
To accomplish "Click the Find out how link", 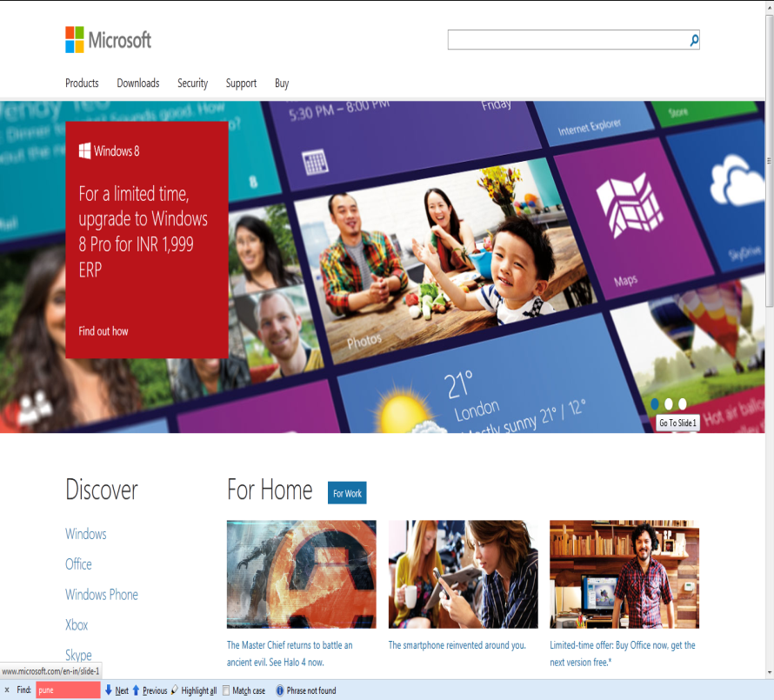I will pos(103,331).
